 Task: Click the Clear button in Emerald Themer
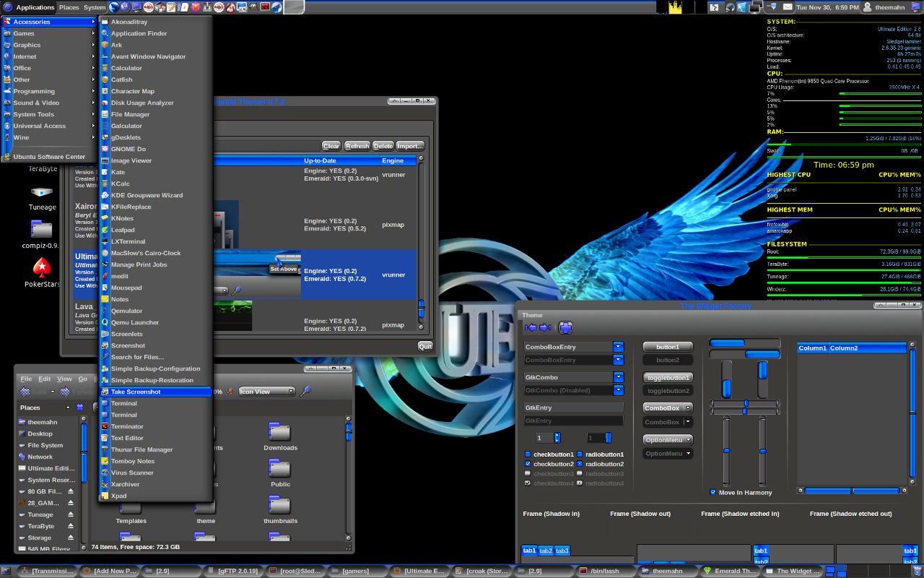[331, 146]
